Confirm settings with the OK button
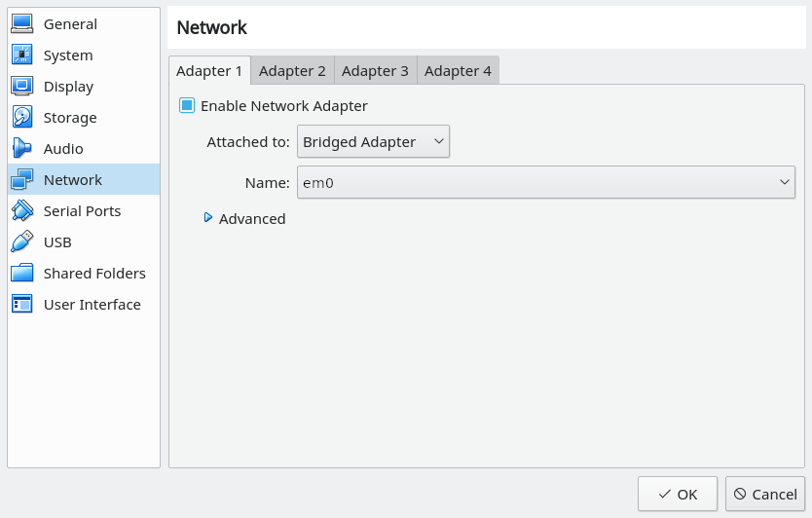This screenshot has height=518, width=812. 678,495
